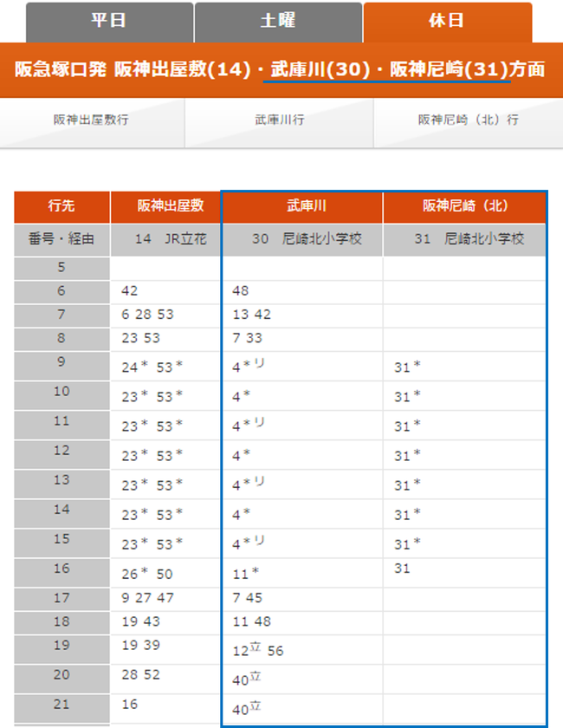The image size is (563, 728).
Task: Click the 行先 column header
Action: point(61,206)
